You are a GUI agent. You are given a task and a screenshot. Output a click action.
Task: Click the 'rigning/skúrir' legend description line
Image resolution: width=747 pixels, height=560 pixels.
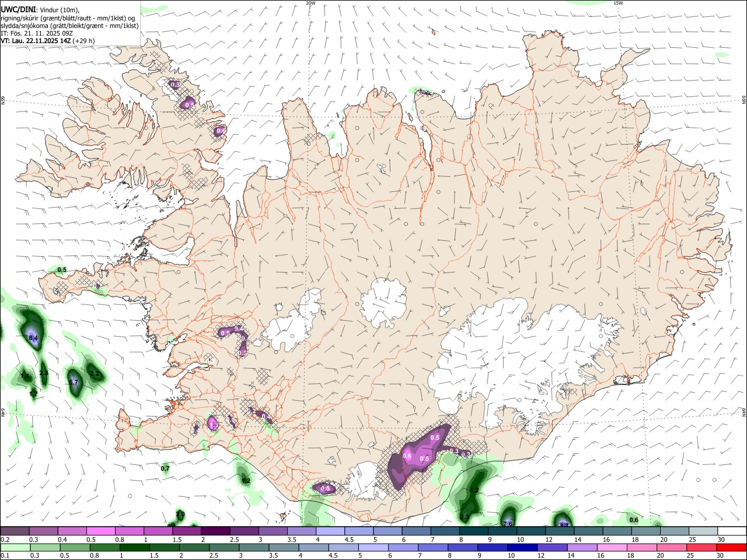tap(67, 18)
